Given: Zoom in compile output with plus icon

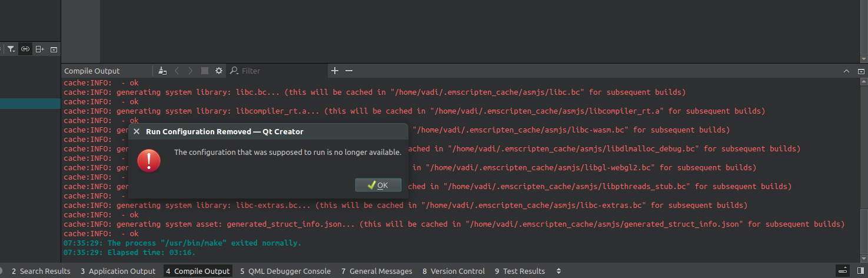Looking at the screenshot, I should pyautogui.click(x=335, y=71).
